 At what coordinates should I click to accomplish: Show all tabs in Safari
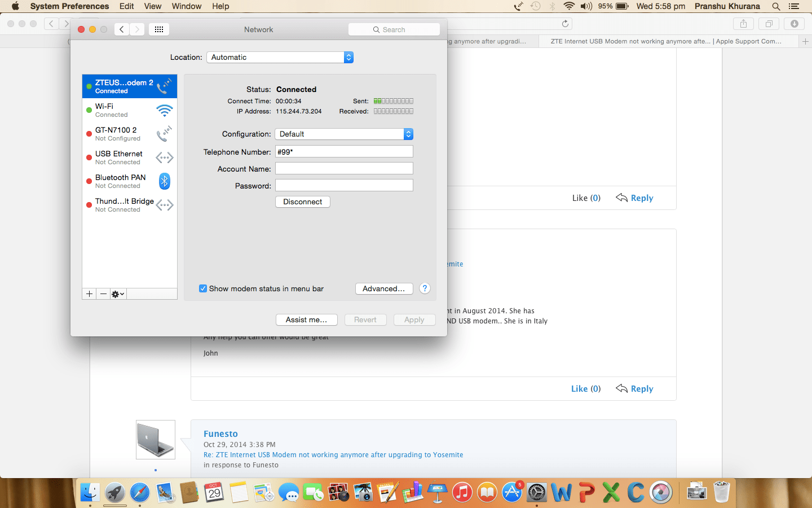(x=769, y=24)
